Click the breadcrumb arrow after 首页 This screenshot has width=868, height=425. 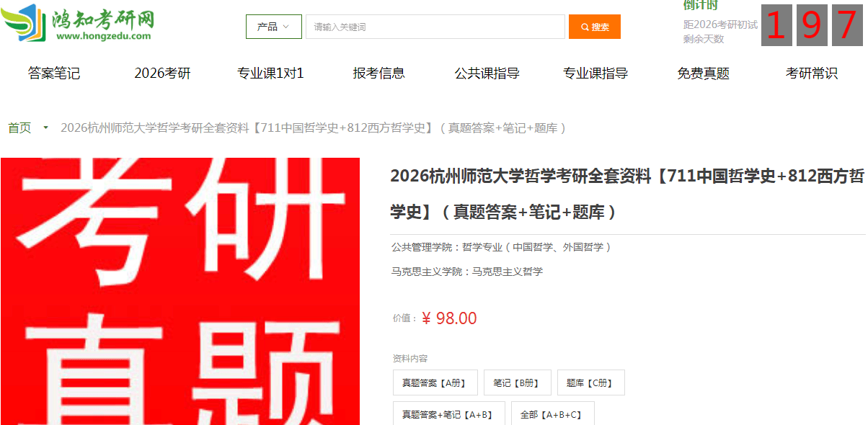(46, 127)
